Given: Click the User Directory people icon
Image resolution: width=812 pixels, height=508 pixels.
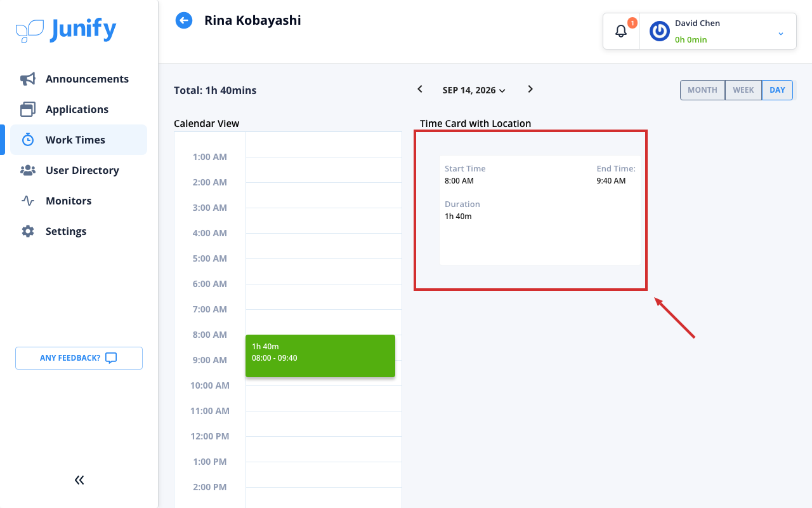Looking at the screenshot, I should click(28, 170).
